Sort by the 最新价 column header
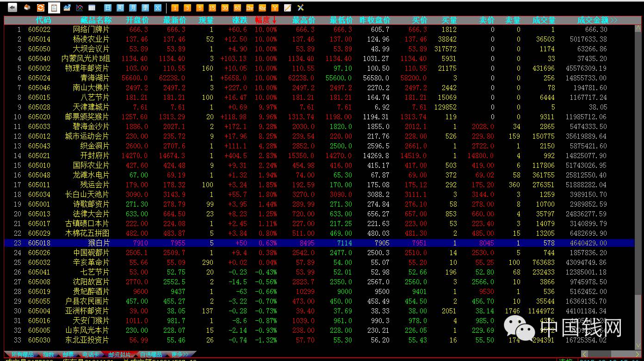This screenshot has width=644, height=361. (x=175, y=20)
